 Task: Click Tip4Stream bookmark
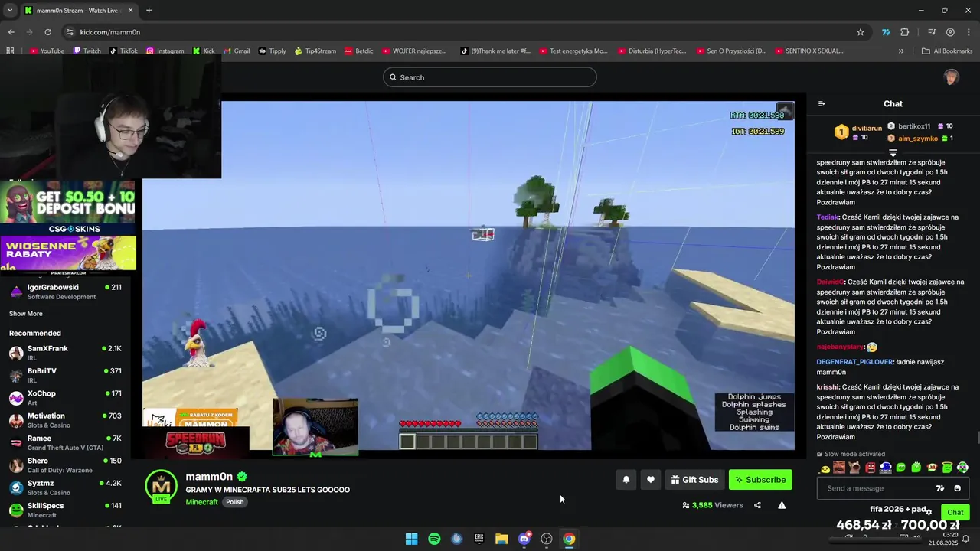315,51
